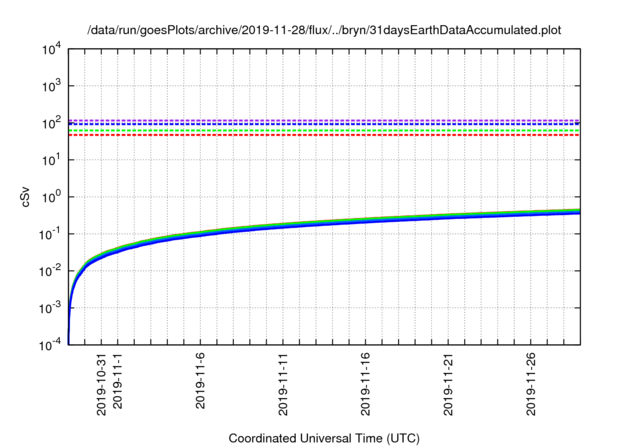The image size is (640, 448).
Task: Click the 2019-11-16 date tick label
Action: [x=365, y=384]
